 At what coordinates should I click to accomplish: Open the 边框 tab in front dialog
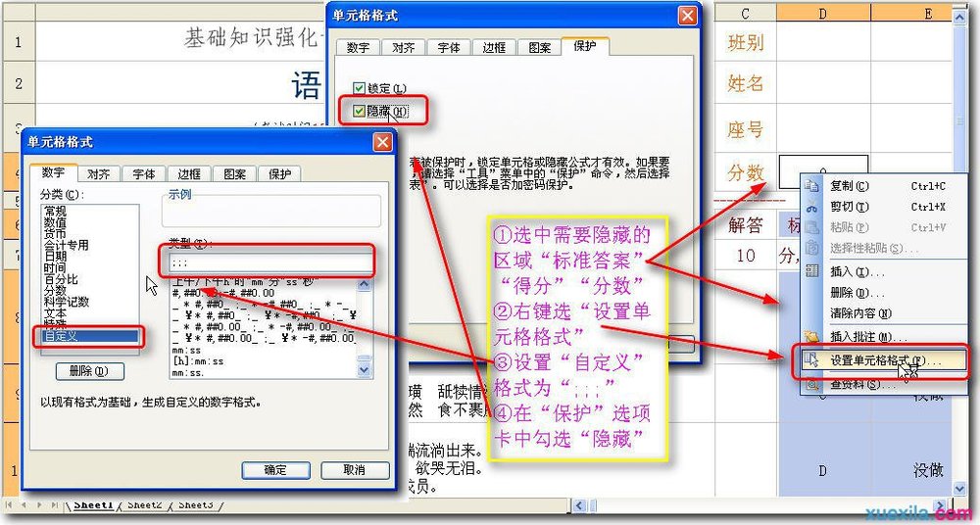(x=189, y=174)
